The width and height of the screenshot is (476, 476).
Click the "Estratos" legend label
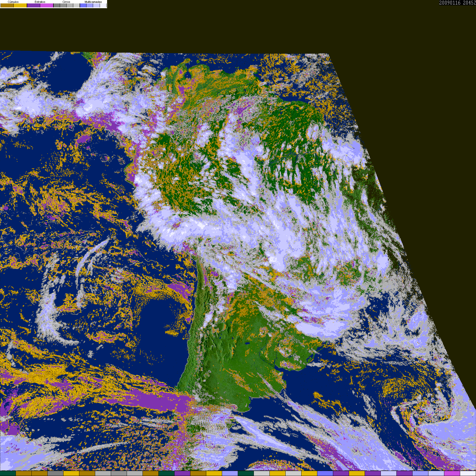coord(40,2)
